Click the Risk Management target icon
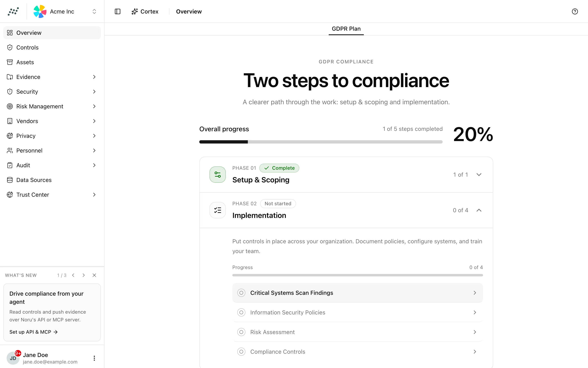 10,106
